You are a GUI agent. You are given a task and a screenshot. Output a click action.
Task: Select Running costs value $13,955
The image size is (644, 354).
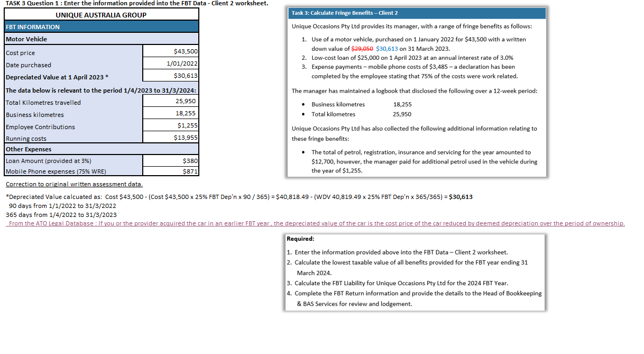(x=171, y=138)
